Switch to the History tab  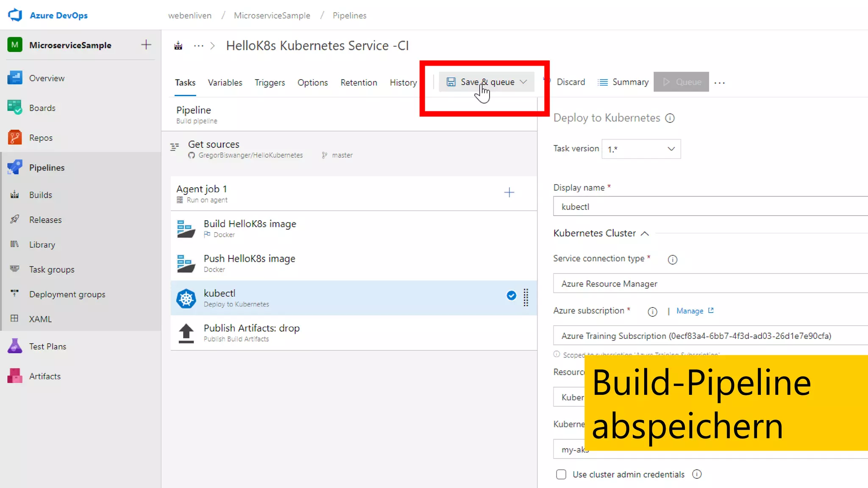pos(403,83)
